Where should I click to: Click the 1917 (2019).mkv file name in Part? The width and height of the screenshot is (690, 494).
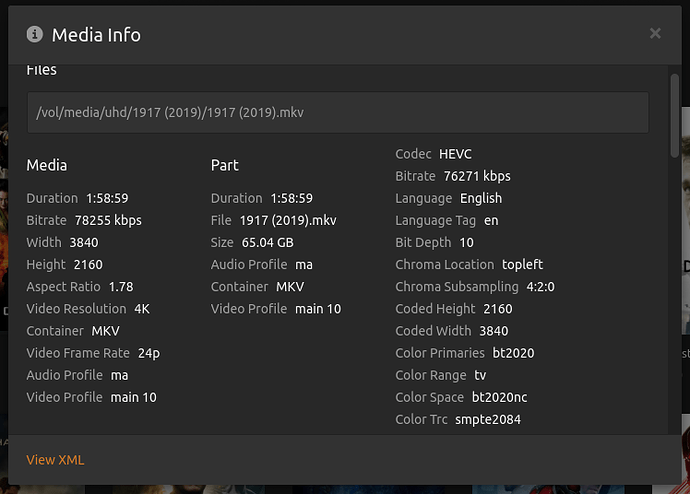[x=288, y=220]
